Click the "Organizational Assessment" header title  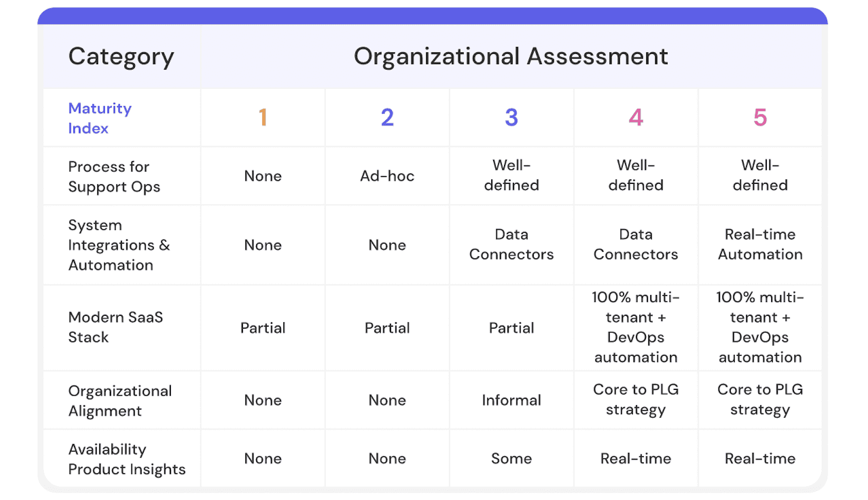pyautogui.click(x=511, y=57)
